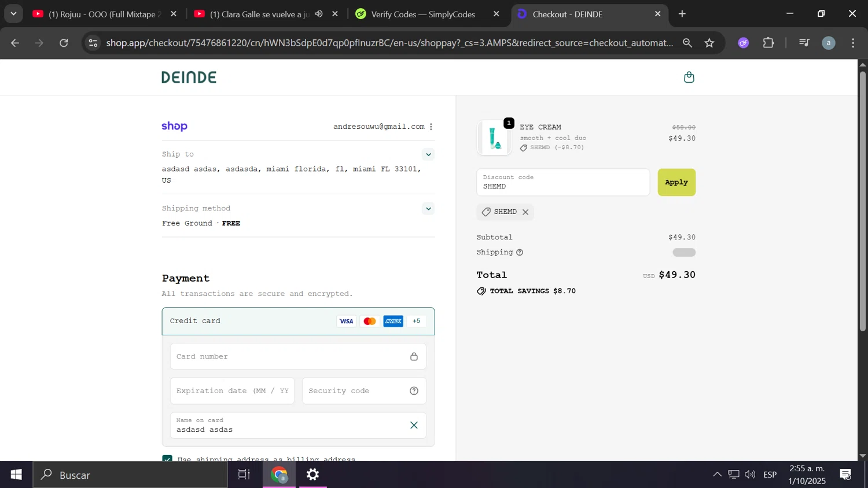Open the security code help icon
The height and width of the screenshot is (488, 868).
(x=414, y=391)
